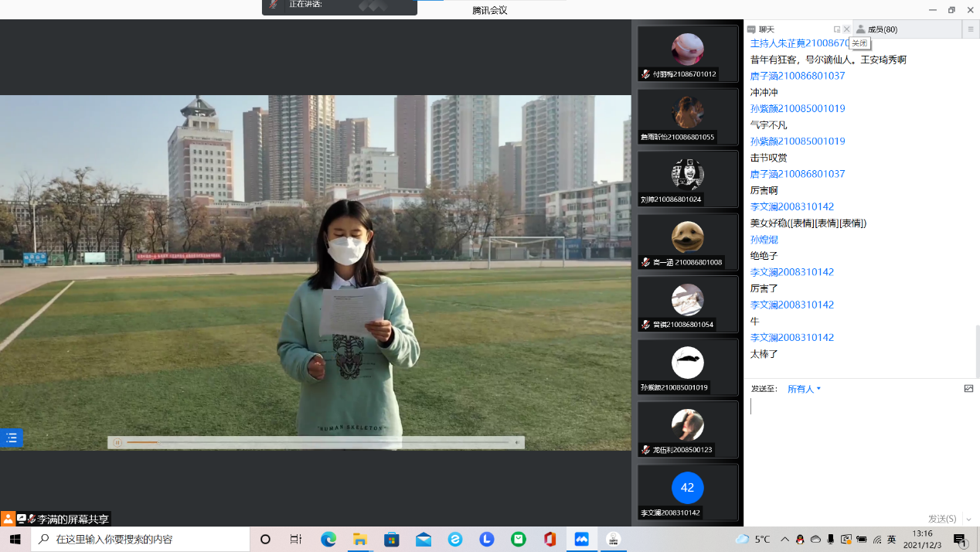The image size is (980, 552).
Task: Open the QQ penguin tray icon
Action: (x=800, y=540)
